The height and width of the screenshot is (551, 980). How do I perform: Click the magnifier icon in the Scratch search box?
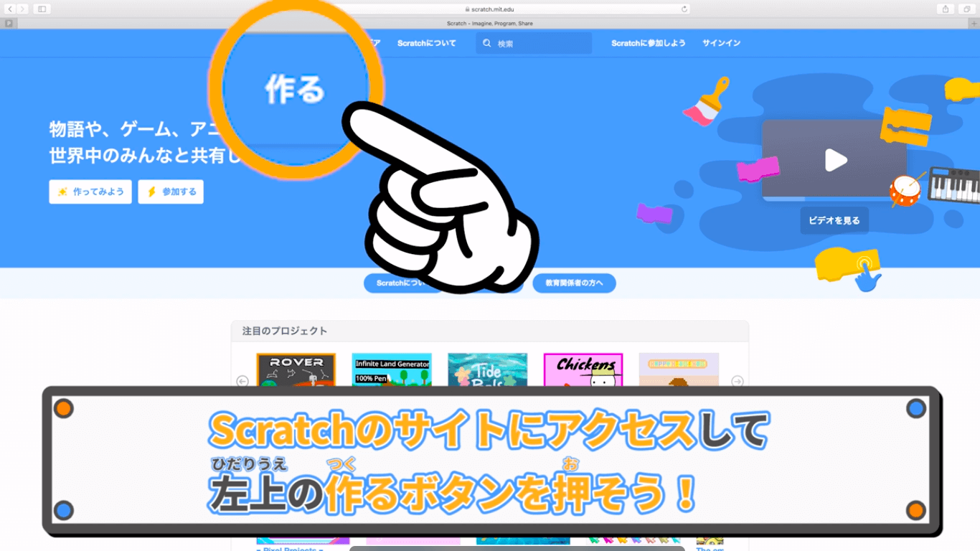coord(487,43)
